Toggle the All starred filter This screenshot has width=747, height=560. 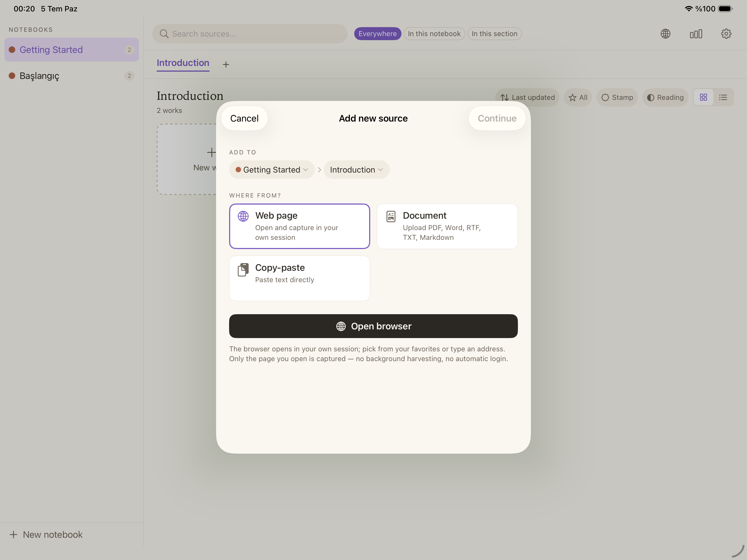pyautogui.click(x=578, y=97)
